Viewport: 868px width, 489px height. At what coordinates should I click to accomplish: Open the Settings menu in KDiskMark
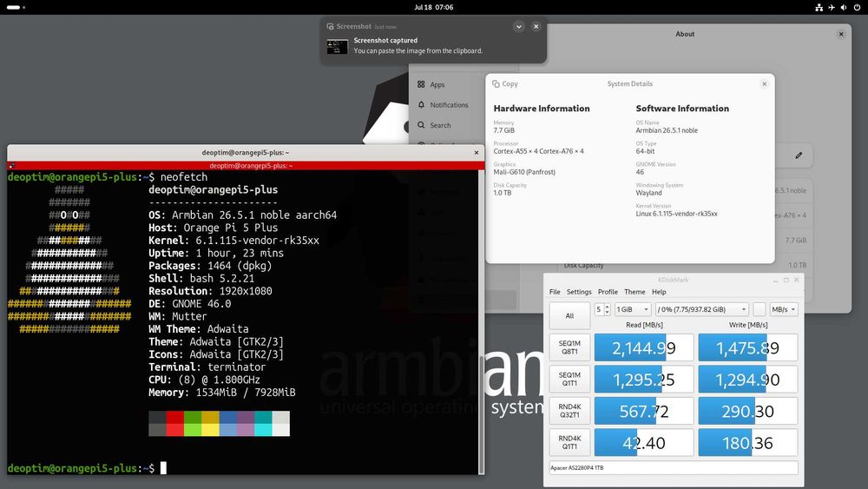click(579, 292)
